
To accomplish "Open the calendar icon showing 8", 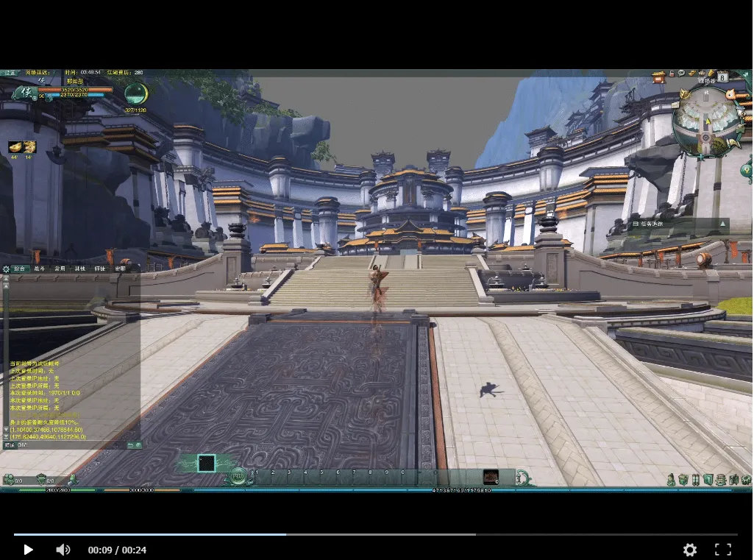I will point(723,77).
